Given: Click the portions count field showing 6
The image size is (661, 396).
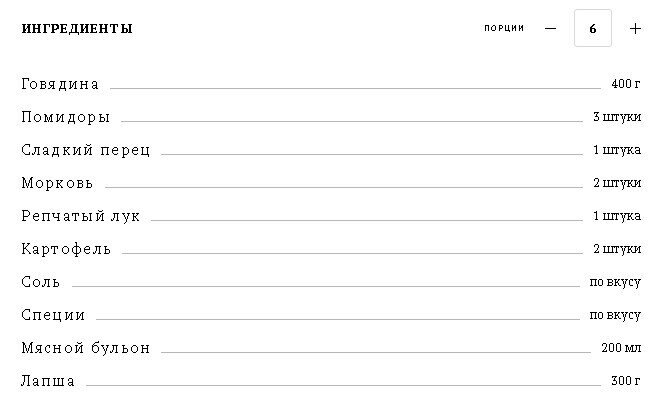Looking at the screenshot, I should (x=593, y=28).
